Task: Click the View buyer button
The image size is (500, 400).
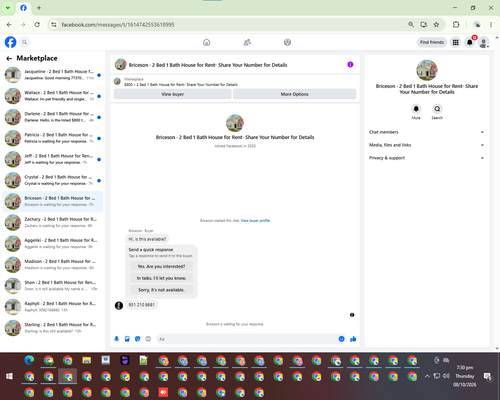Action: click(x=173, y=94)
